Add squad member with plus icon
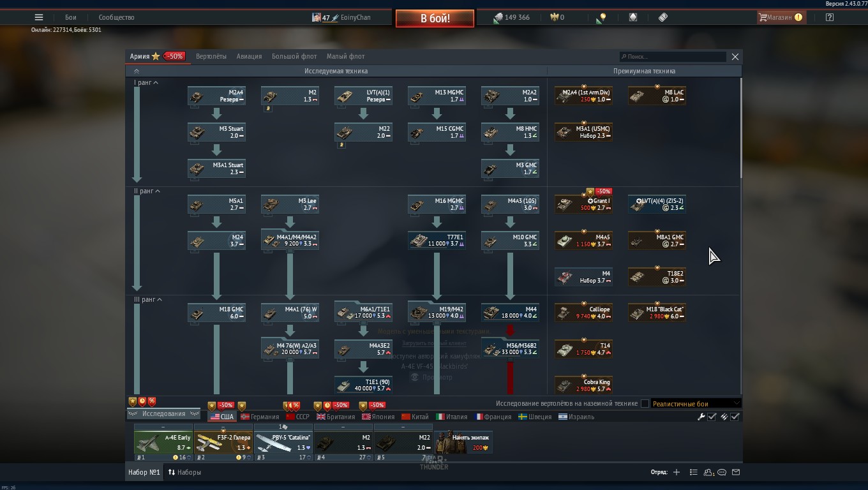This screenshot has width=868, height=490. pos(677,472)
